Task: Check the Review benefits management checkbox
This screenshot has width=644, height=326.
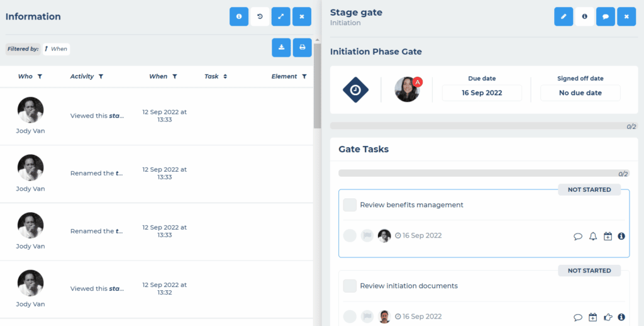Action: click(x=350, y=205)
